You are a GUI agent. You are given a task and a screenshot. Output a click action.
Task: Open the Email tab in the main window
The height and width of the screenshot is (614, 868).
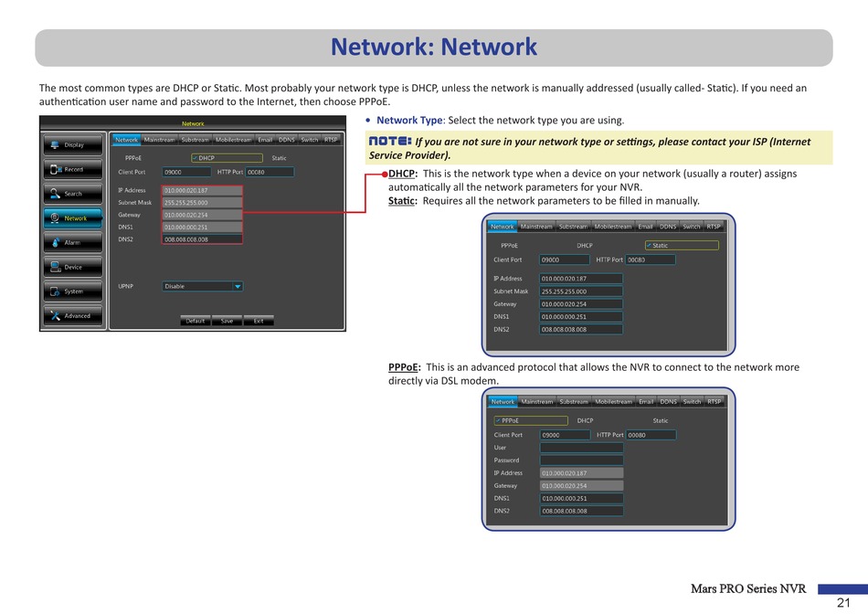[x=265, y=140]
